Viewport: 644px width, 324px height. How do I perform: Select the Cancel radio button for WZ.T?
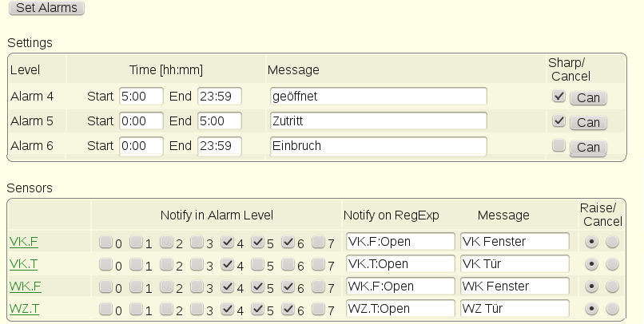point(612,309)
